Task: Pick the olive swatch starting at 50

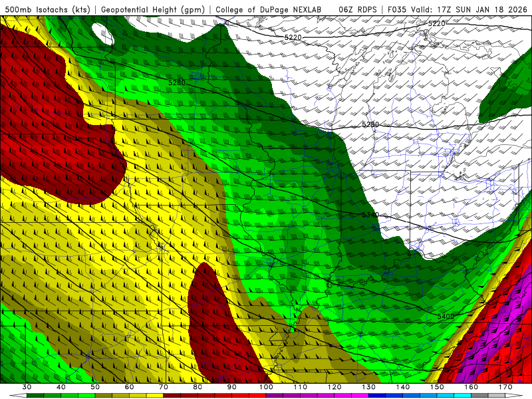Action: (104, 396)
